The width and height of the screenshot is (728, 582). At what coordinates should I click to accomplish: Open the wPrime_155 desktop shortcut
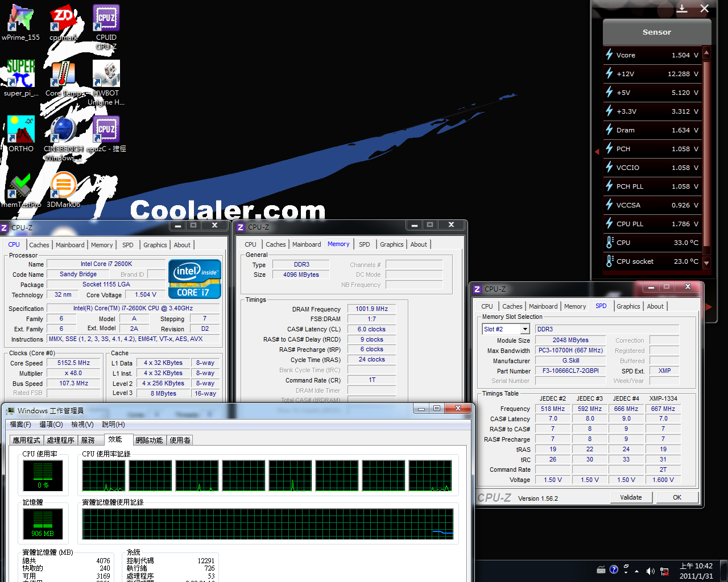(21, 23)
